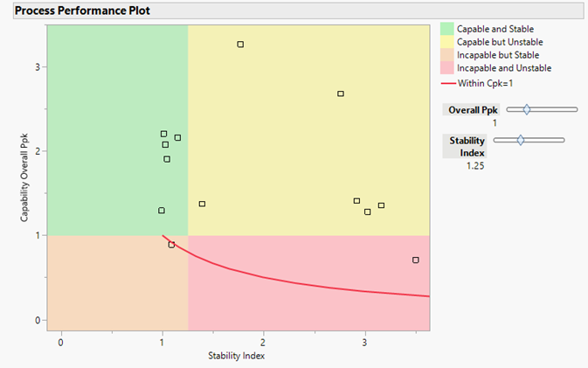
Task: Select the data point in the orange region
Action: click(x=171, y=245)
